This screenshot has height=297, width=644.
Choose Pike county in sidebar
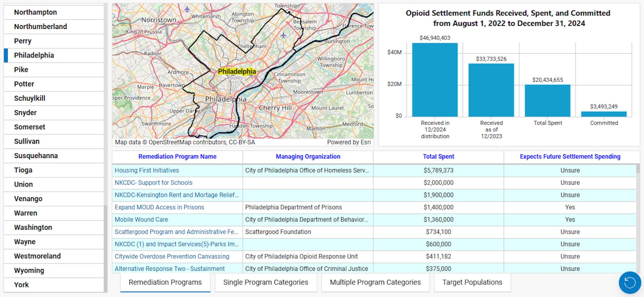click(x=21, y=69)
